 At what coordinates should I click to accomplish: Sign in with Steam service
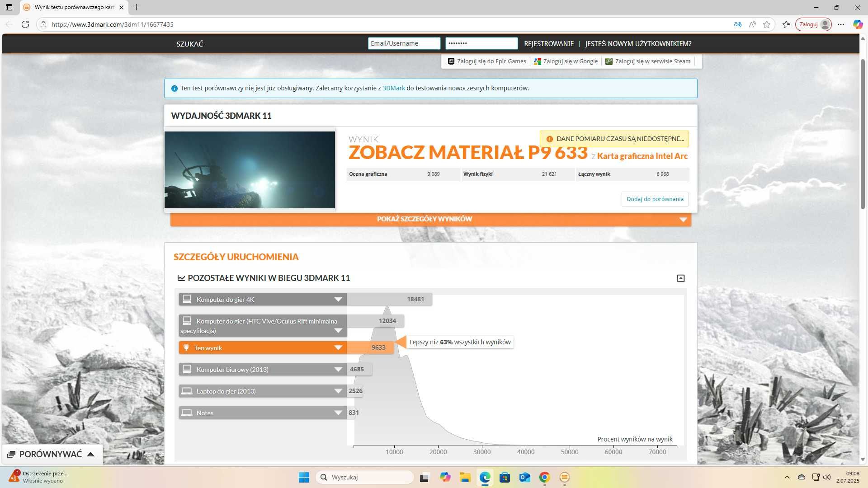coord(648,61)
